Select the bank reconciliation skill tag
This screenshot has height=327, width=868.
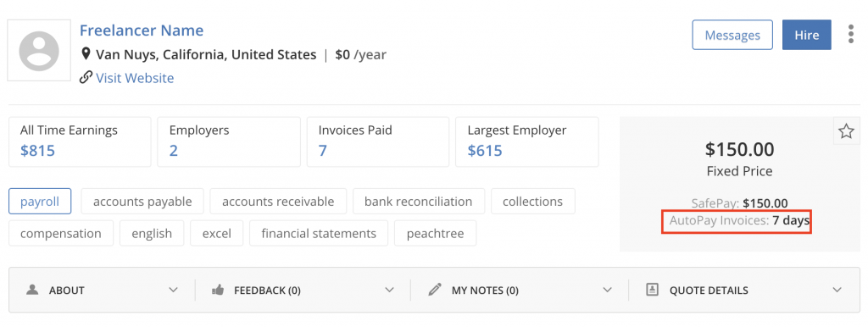(x=419, y=202)
